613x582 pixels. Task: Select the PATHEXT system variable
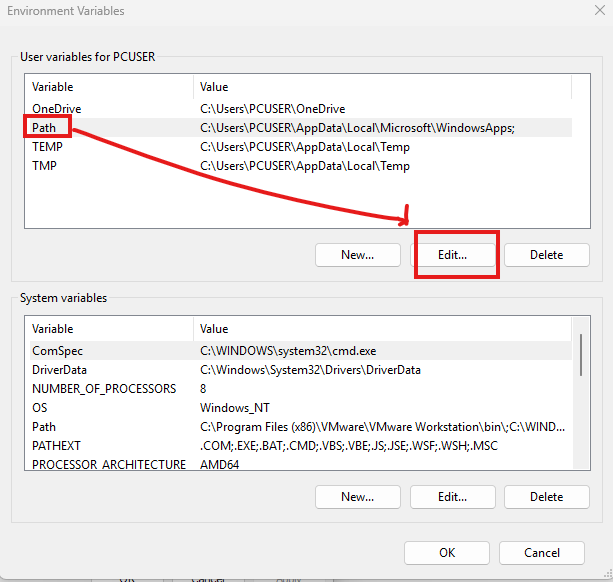coord(56,446)
